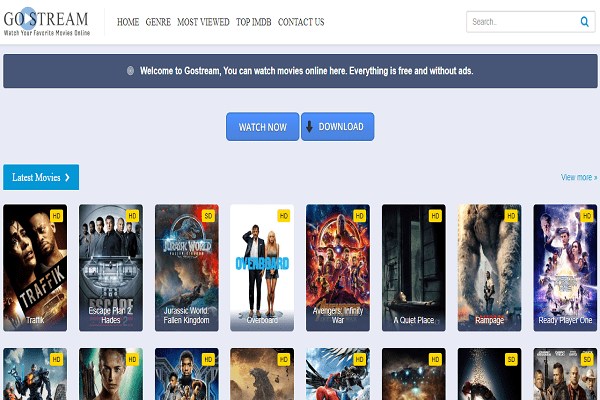Click HD badge on Overboard
The image size is (600, 400).
tap(284, 216)
